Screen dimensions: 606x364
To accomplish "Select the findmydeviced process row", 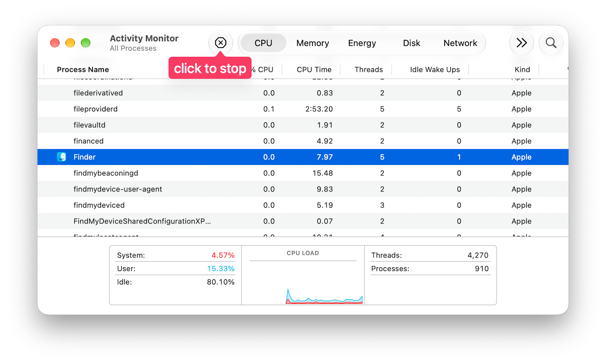I will pyautogui.click(x=303, y=205).
